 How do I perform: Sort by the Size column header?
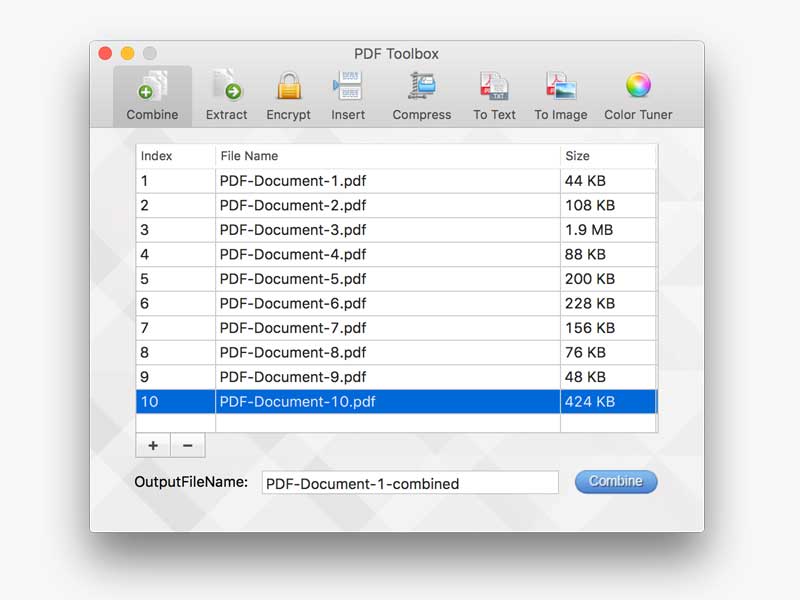click(x=607, y=156)
